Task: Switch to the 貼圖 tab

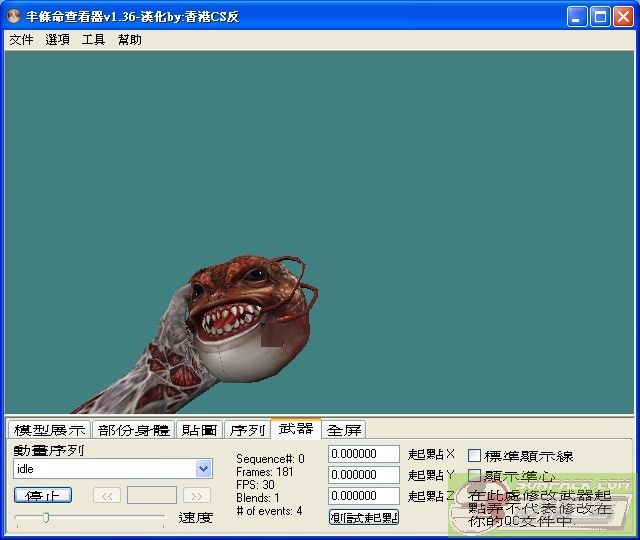Action: coord(199,430)
